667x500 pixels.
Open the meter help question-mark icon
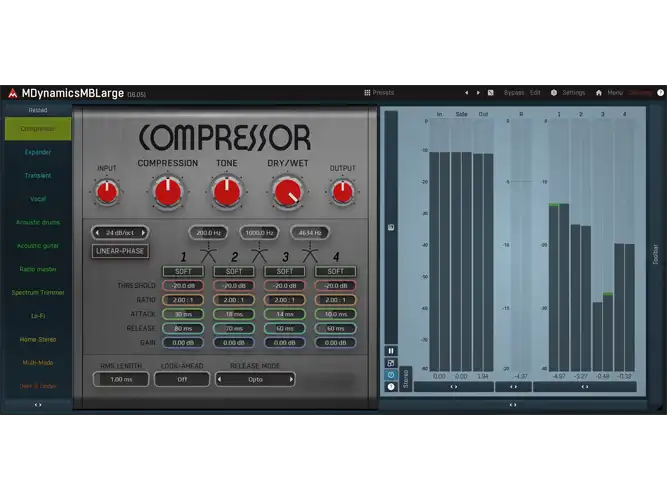tap(391, 386)
